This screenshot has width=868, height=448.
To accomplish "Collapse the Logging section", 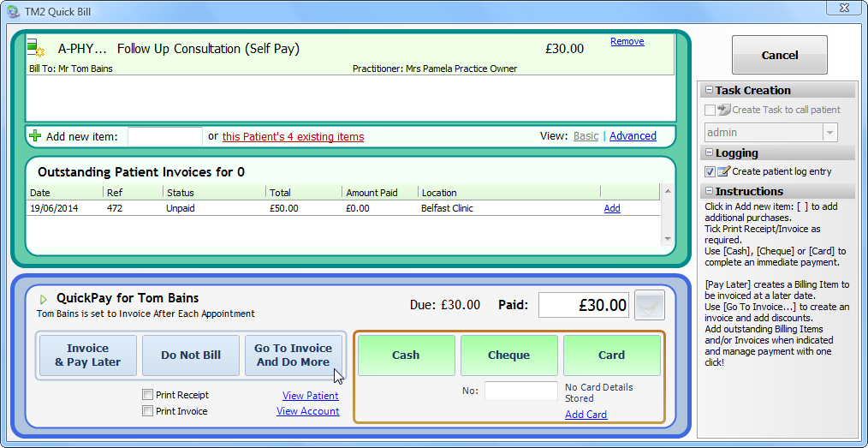I will (709, 152).
